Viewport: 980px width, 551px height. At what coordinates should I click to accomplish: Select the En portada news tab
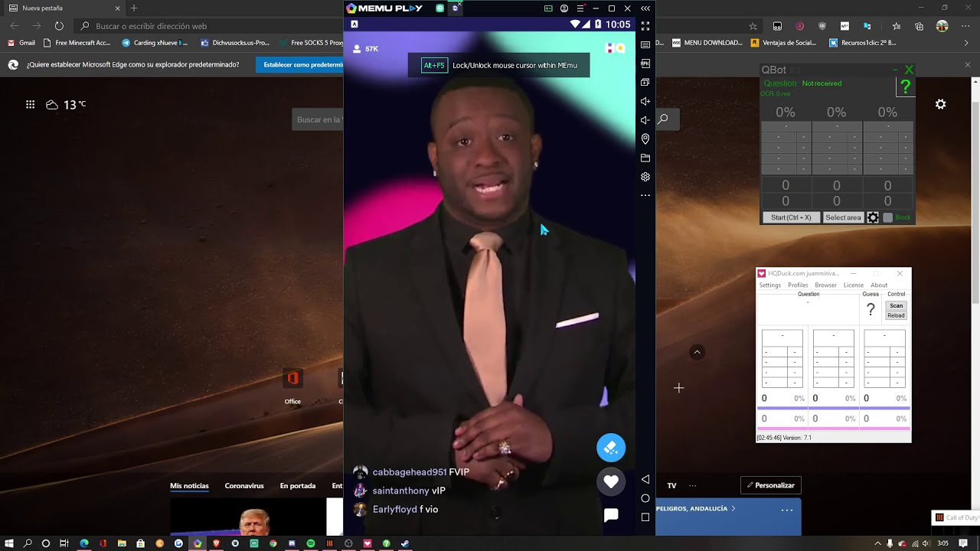[x=298, y=486]
